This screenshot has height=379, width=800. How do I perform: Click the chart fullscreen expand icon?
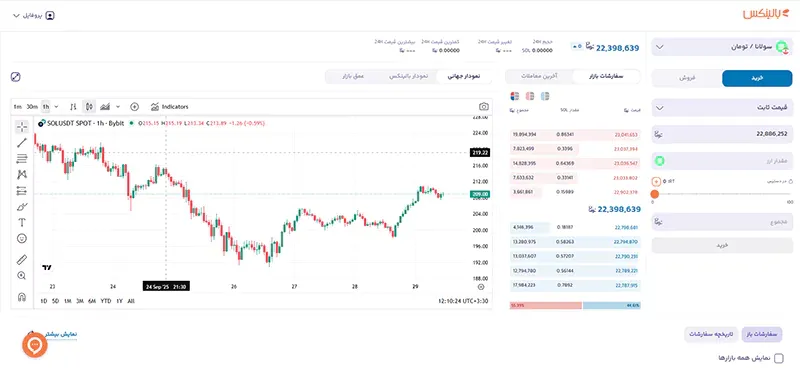pos(15,77)
